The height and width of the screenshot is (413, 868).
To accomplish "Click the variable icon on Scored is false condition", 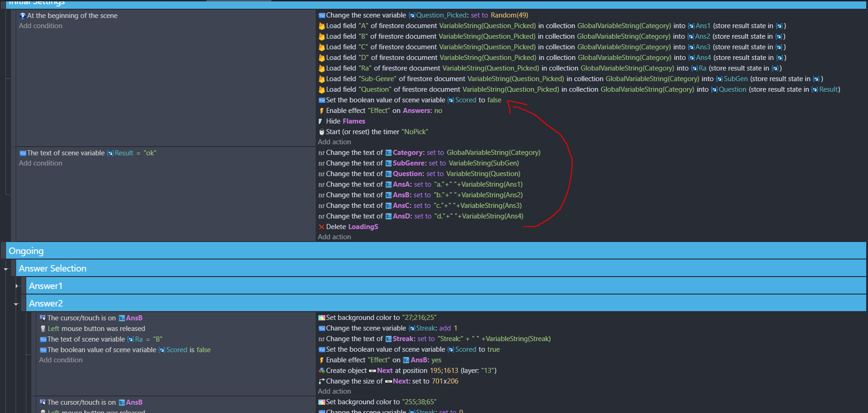I will point(43,350).
